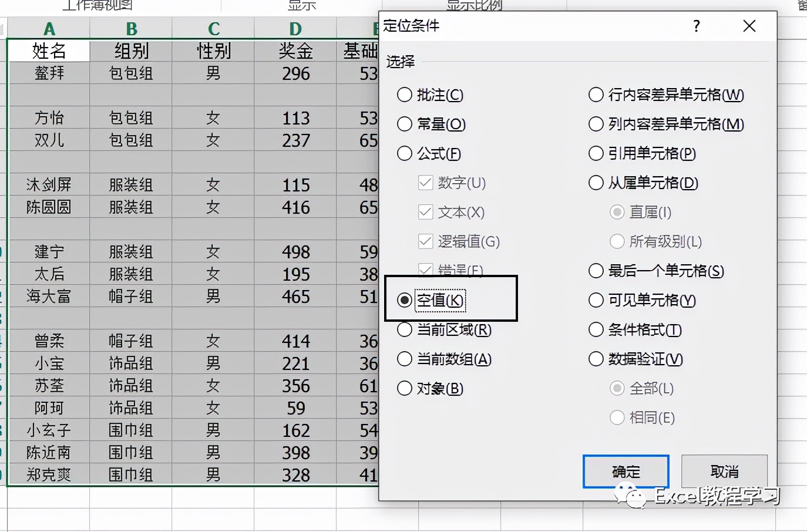The image size is (807, 532).
Task: Click the cell containing 陈近南
Action: 49,453
